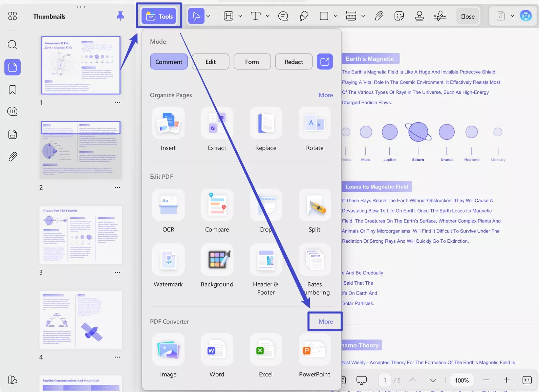The height and width of the screenshot is (392, 539).
Task: Open More in PDF Converter section
Action: pos(326,322)
